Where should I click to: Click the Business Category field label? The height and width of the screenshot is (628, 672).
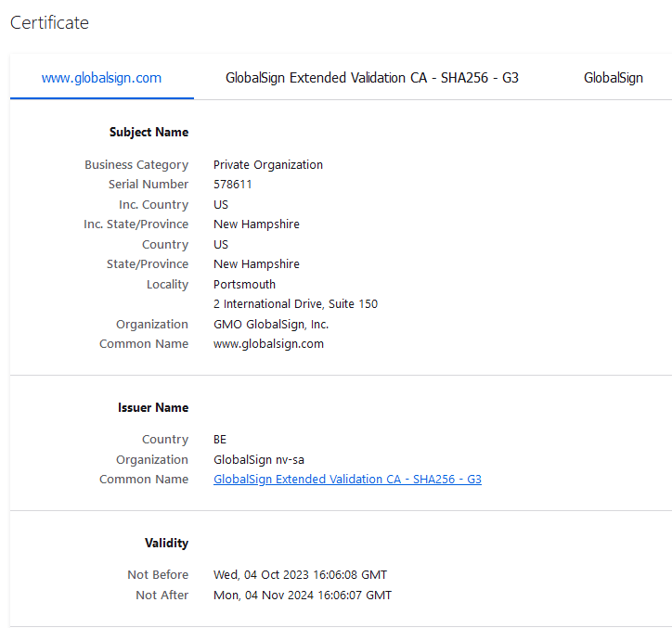click(x=136, y=165)
